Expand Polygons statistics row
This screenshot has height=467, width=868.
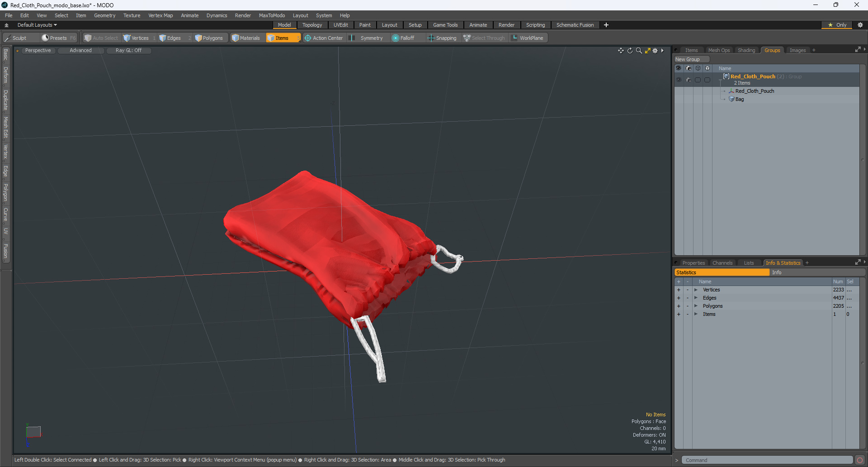696,306
